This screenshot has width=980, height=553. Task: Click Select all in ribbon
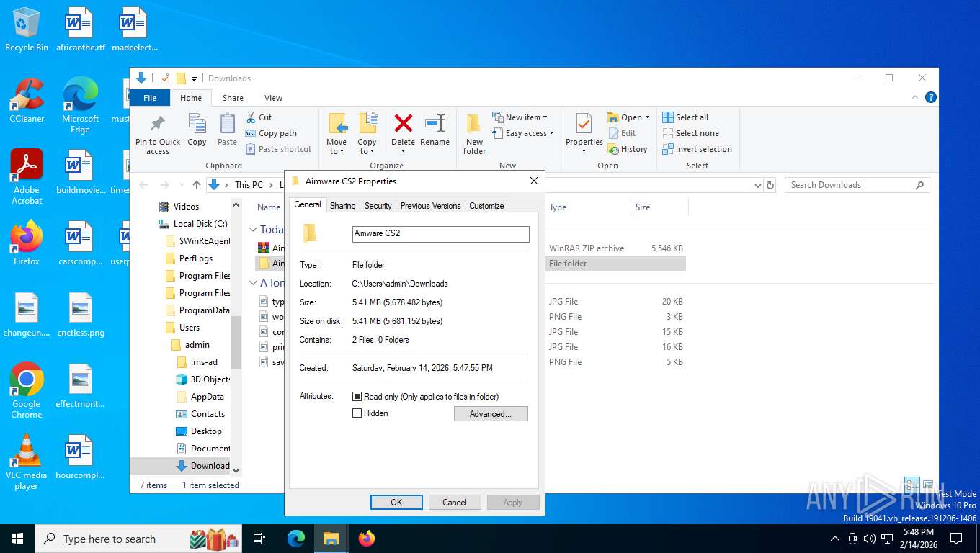click(x=685, y=117)
